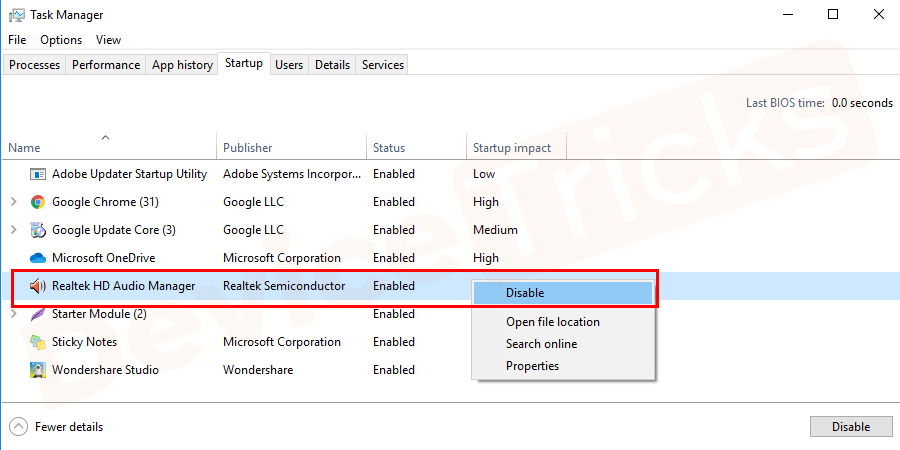Sort by the Publisher column header
The image size is (900, 450).
(x=292, y=148)
